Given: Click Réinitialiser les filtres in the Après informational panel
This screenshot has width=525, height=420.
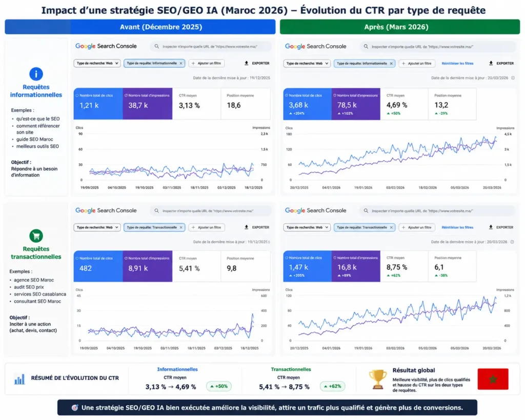Looking at the screenshot, I should (457, 63).
